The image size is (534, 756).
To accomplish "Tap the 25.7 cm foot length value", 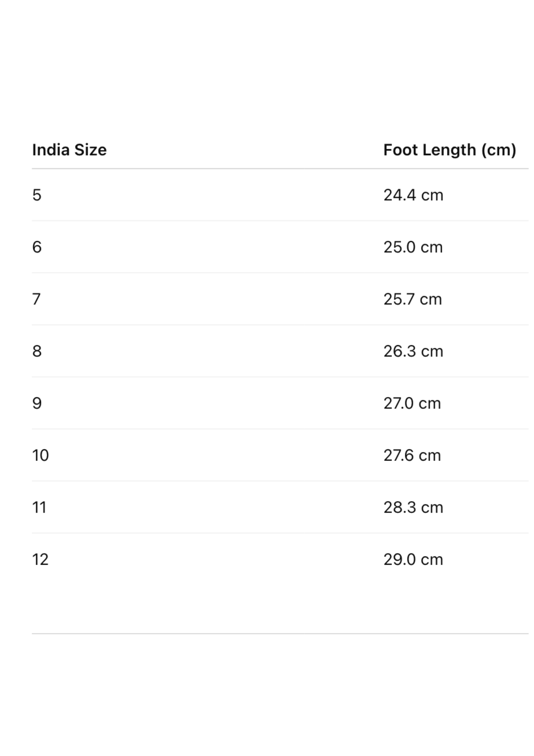I will 413,299.
